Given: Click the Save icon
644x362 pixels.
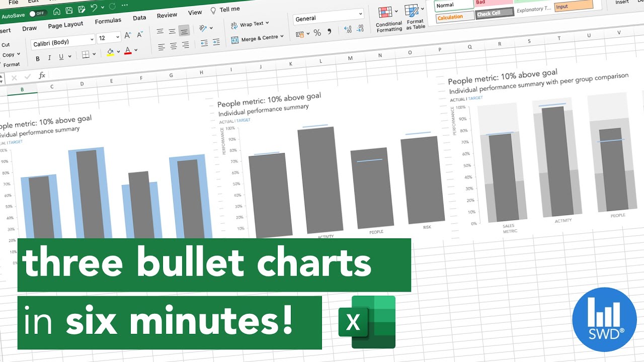Looking at the screenshot, I should tap(69, 10).
